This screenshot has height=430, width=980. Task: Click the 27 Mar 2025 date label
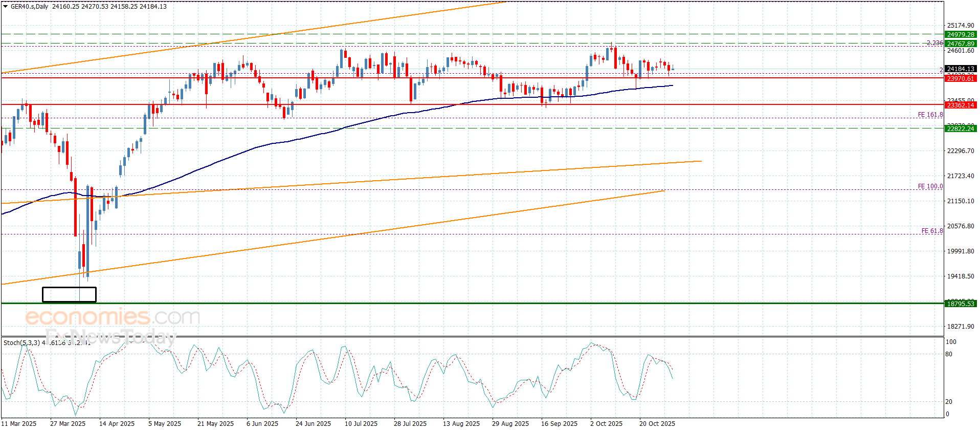(68, 423)
